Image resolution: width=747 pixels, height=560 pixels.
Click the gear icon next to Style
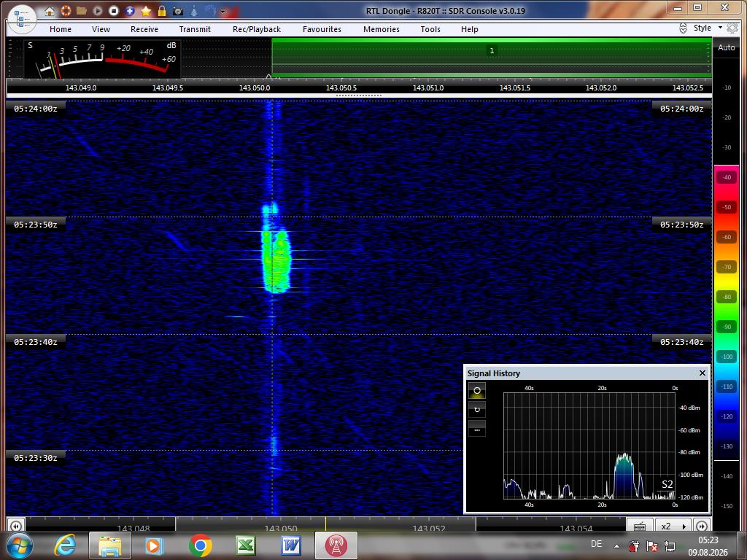click(732, 28)
